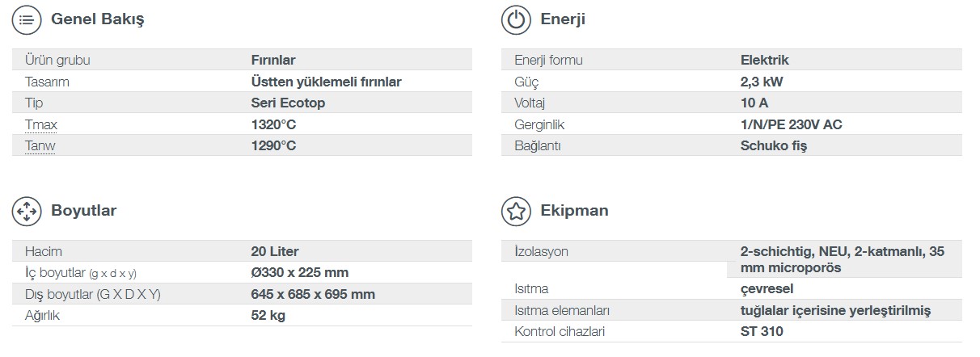Click the 52 kg weight value
Image resolution: width=980 pixels, height=357 pixels.
(x=268, y=316)
